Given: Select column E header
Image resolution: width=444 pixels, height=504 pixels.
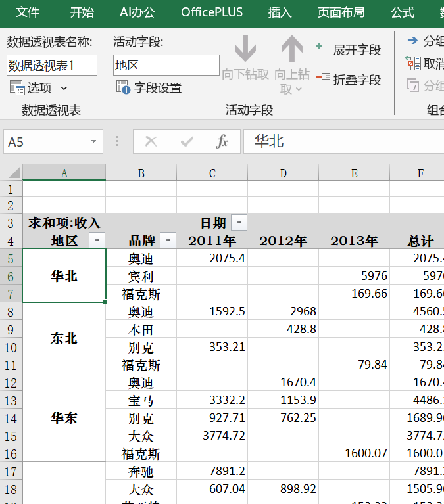Looking at the screenshot, I should click(x=355, y=173).
